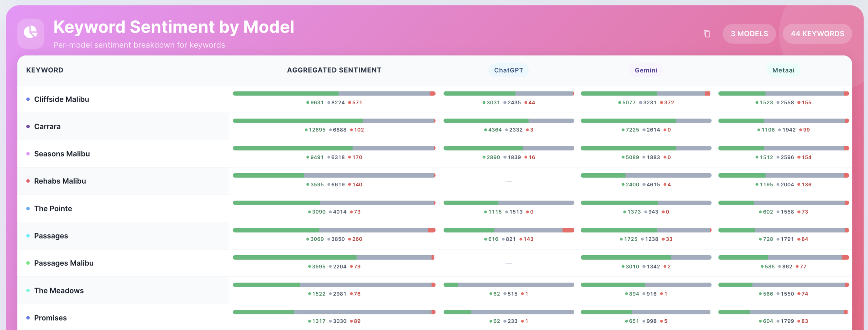This screenshot has width=868, height=330.
Task: Switch to the Aggregated Sentiment column header
Action: [334, 70]
